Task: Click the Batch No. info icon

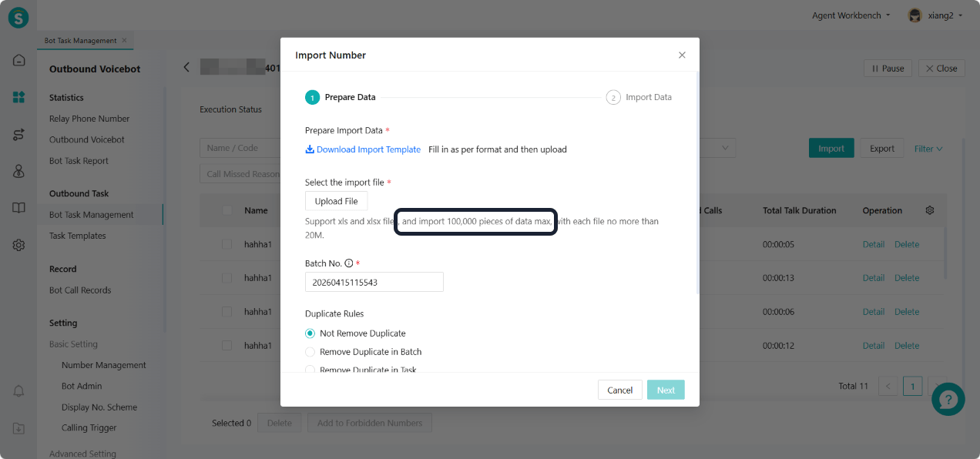Action: [349, 263]
